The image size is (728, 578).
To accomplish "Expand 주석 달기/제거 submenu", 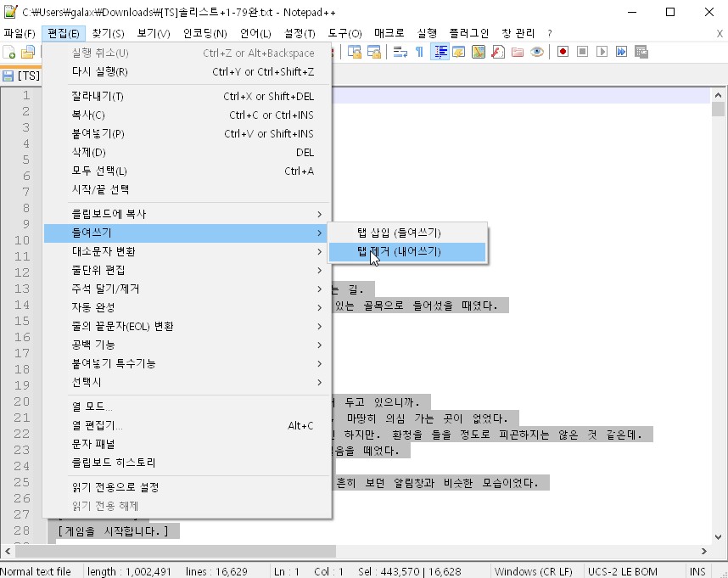I will (187, 289).
